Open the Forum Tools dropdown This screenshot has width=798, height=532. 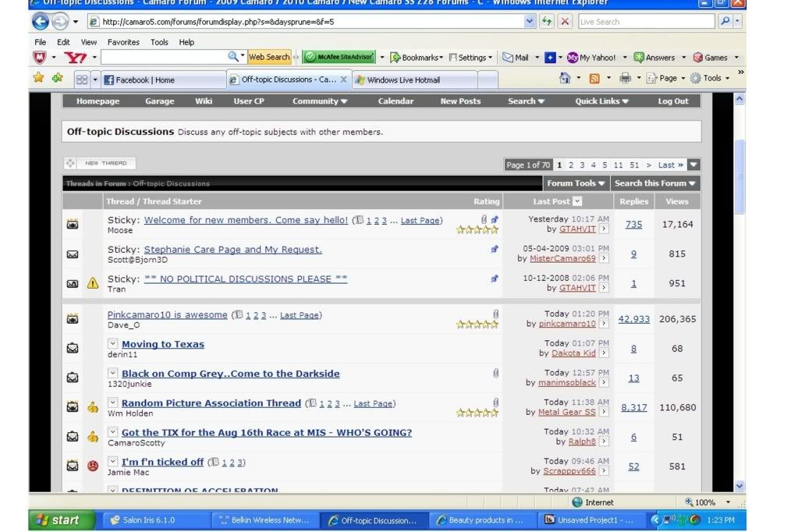576,183
